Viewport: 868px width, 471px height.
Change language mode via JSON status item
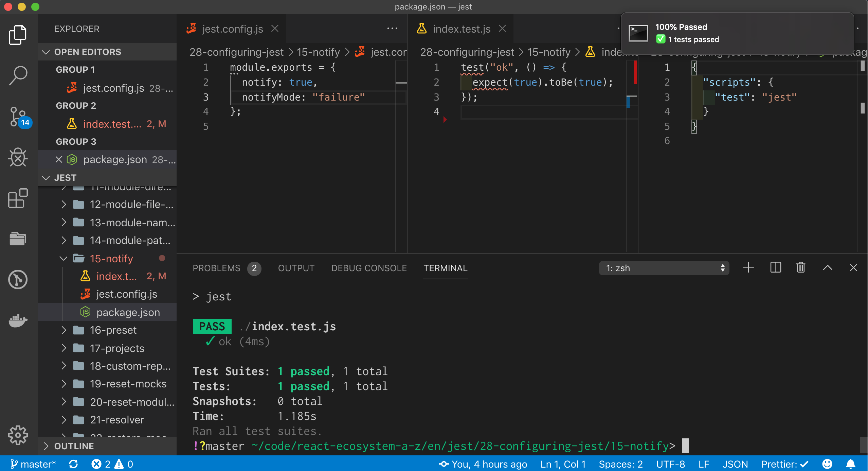pyautogui.click(x=735, y=464)
